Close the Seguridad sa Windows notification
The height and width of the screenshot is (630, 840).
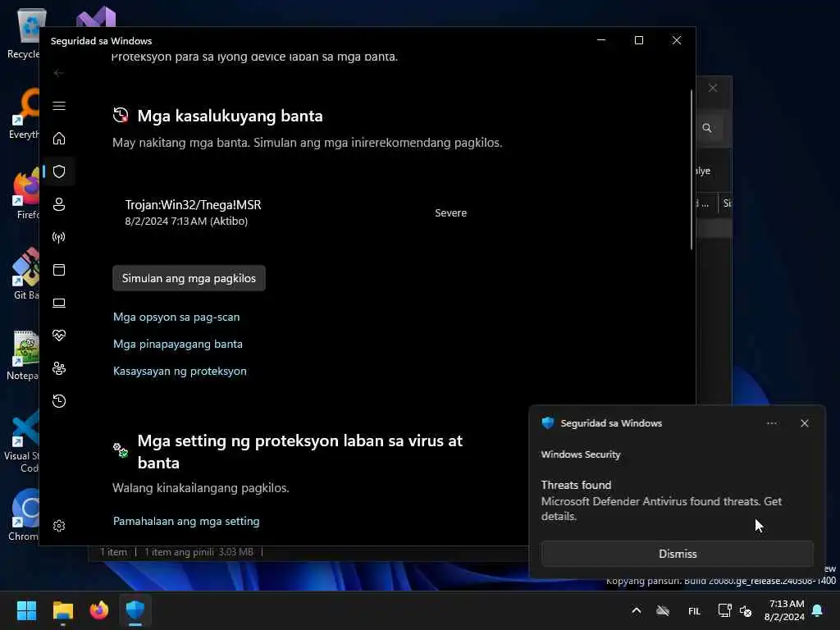(x=805, y=423)
